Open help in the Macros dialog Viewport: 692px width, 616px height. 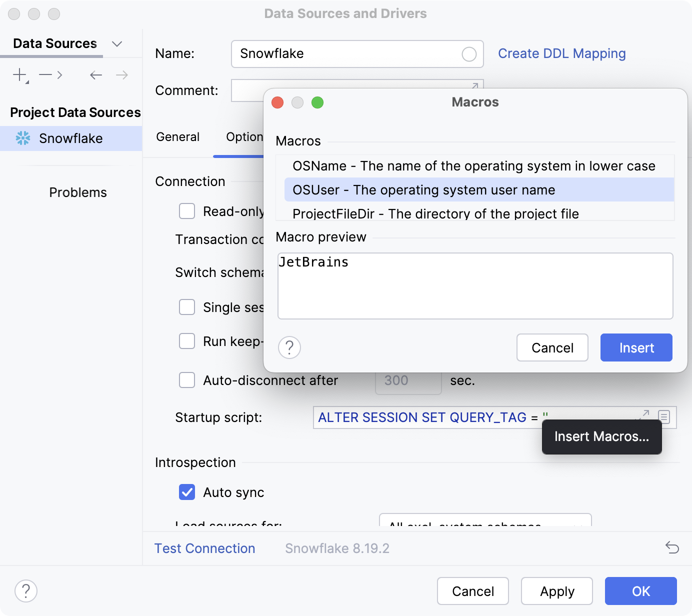[289, 347]
